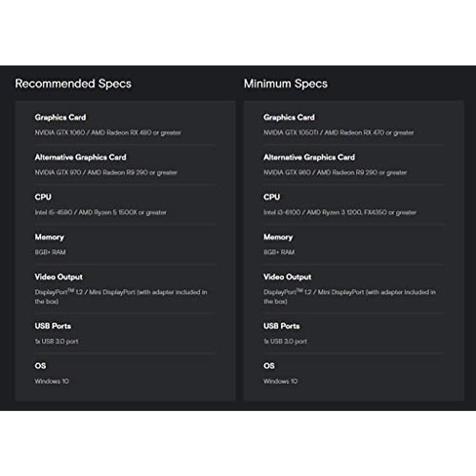Image resolution: width=476 pixels, height=476 pixels.
Task: Click Alternative Graphics Card label in Minimum column
Action: click(x=309, y=157)
